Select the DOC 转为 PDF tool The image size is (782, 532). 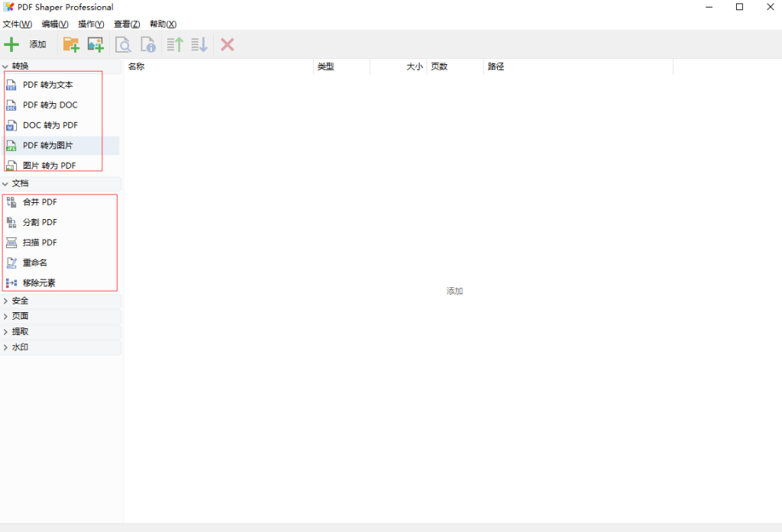point(49,124)
